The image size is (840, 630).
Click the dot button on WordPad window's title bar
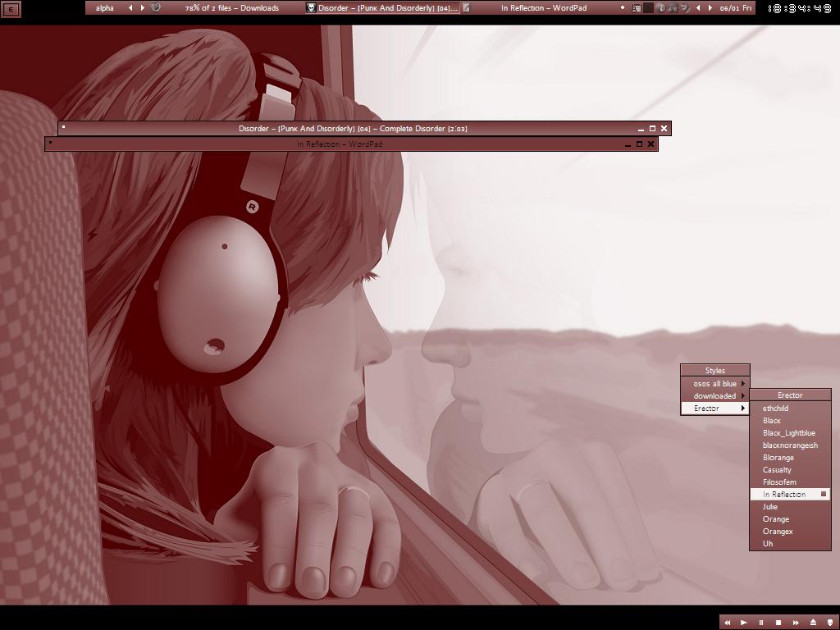pyautogui.click(x=50, y=143)
